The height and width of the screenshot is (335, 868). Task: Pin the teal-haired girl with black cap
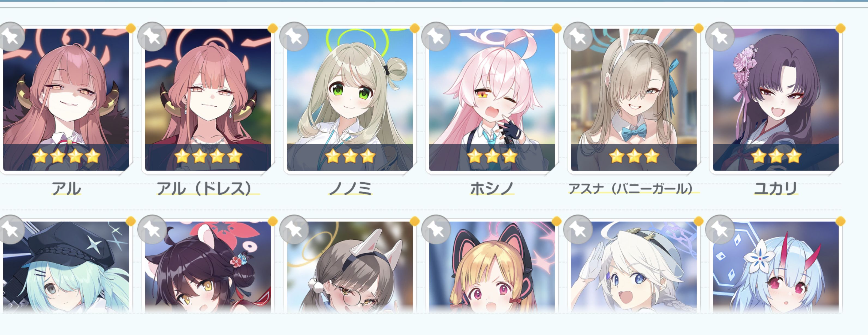click(x=11, y=230)
